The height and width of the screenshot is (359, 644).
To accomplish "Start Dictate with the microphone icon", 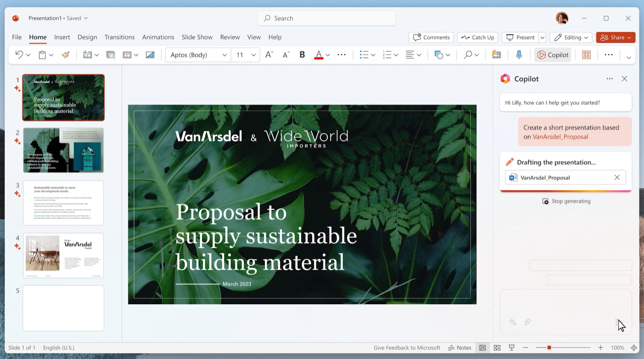I will (519, 55).
